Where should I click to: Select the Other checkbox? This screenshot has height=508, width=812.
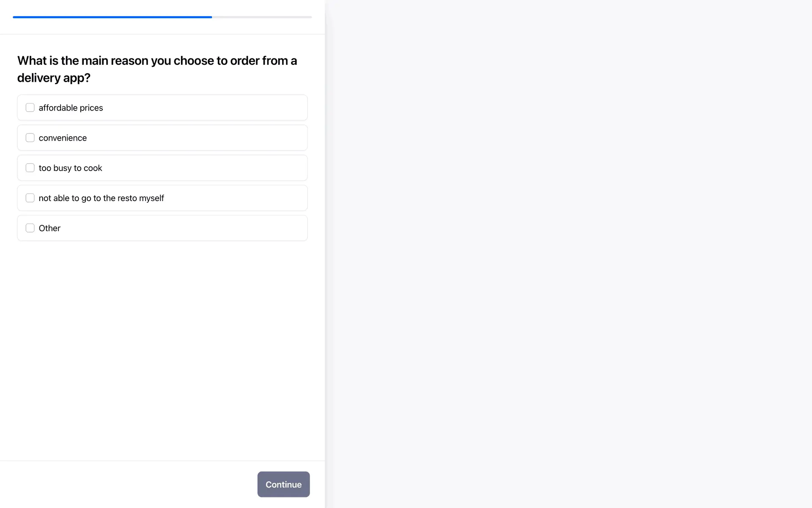(30, 228)
